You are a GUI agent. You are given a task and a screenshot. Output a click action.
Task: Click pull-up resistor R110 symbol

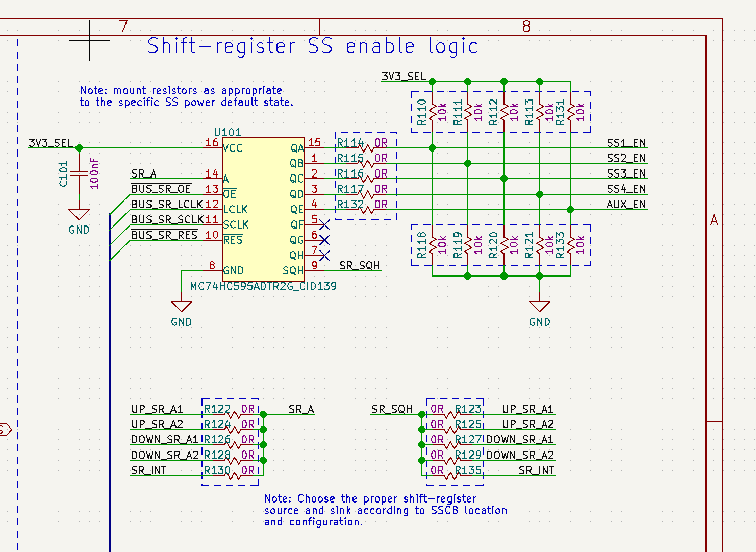tap(432, 112)
